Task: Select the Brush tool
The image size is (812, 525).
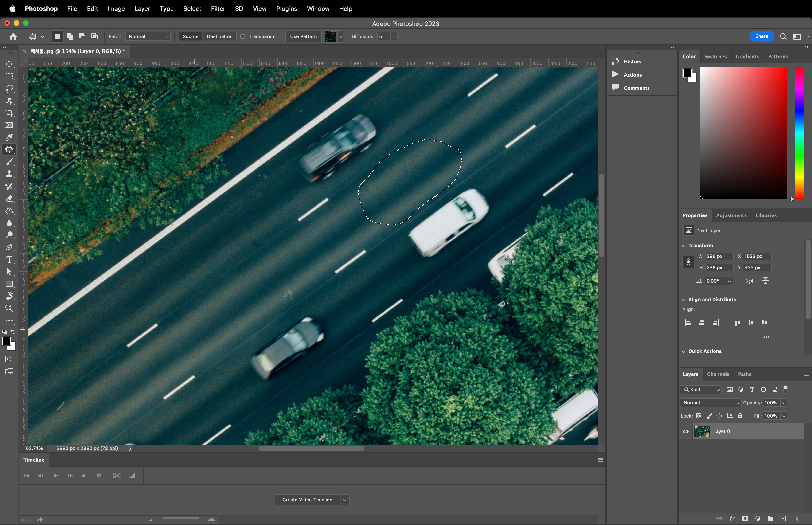Action: pos(9,162)
